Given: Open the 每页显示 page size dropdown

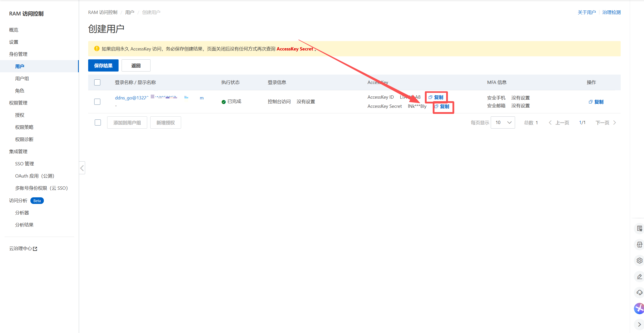Looking at the screenshot, I should [503, 122].
